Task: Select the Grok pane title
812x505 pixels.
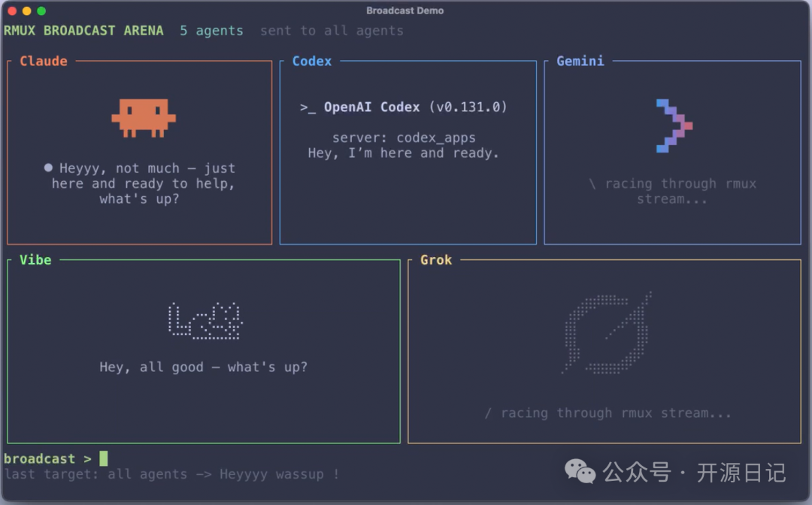Action: 436,260
